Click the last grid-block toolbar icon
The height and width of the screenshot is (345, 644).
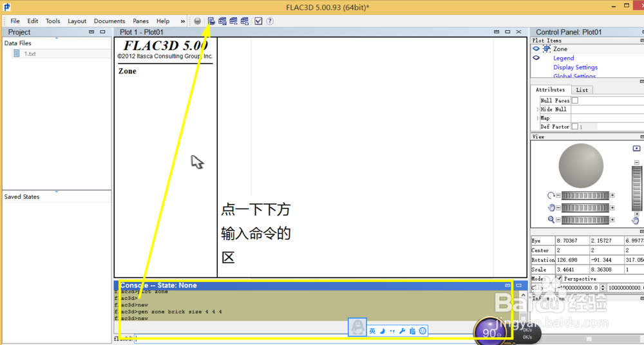pos(245,21)
